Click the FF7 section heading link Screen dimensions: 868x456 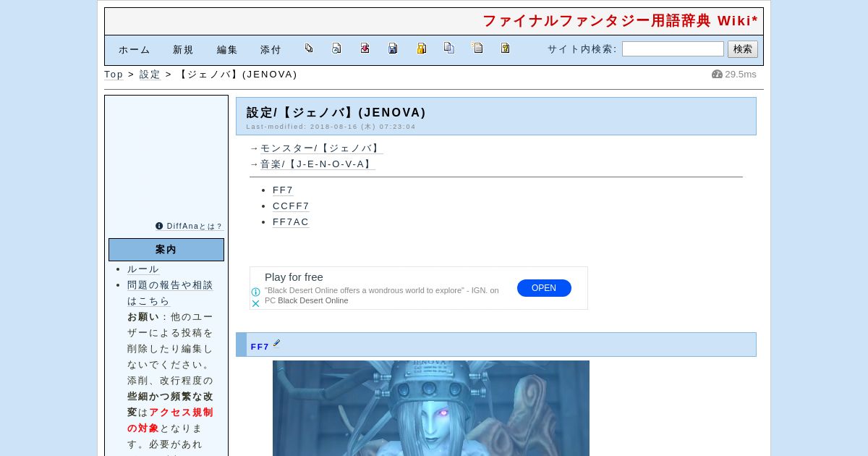[260, 347]
